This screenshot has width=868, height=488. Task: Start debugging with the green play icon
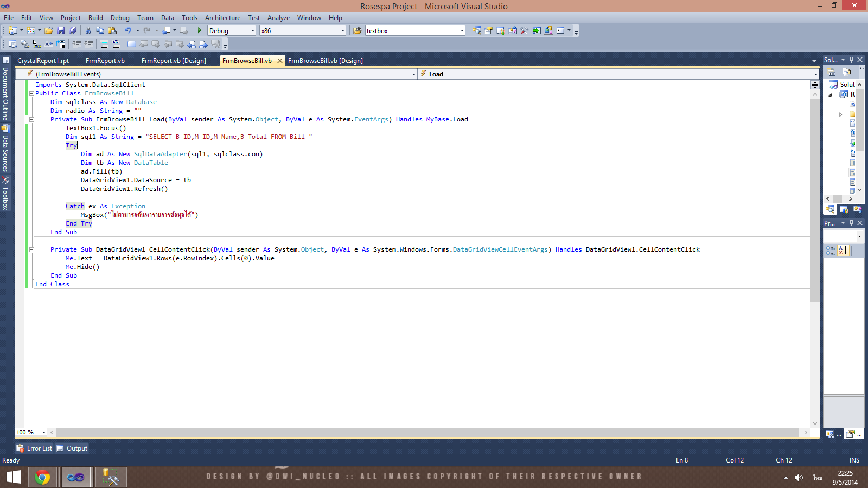click(200, 30)
